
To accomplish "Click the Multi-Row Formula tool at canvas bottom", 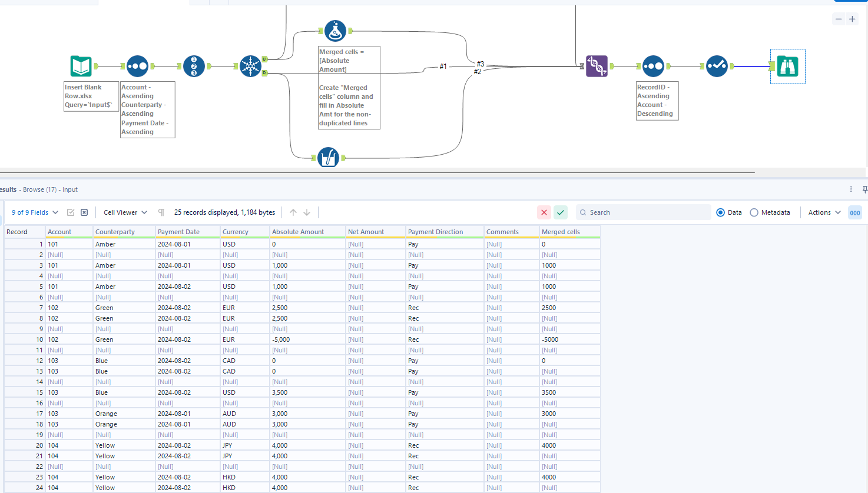I will pos(329,158).
